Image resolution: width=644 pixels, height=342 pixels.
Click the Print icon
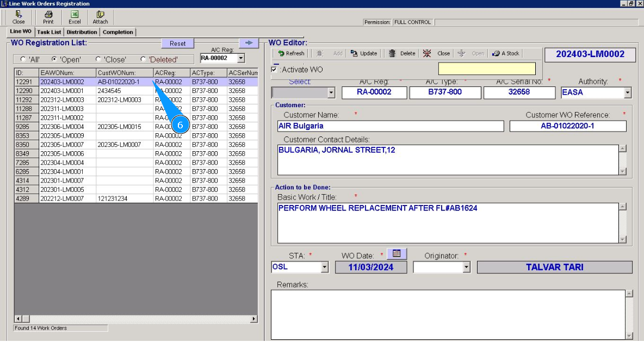pos(48,17)
